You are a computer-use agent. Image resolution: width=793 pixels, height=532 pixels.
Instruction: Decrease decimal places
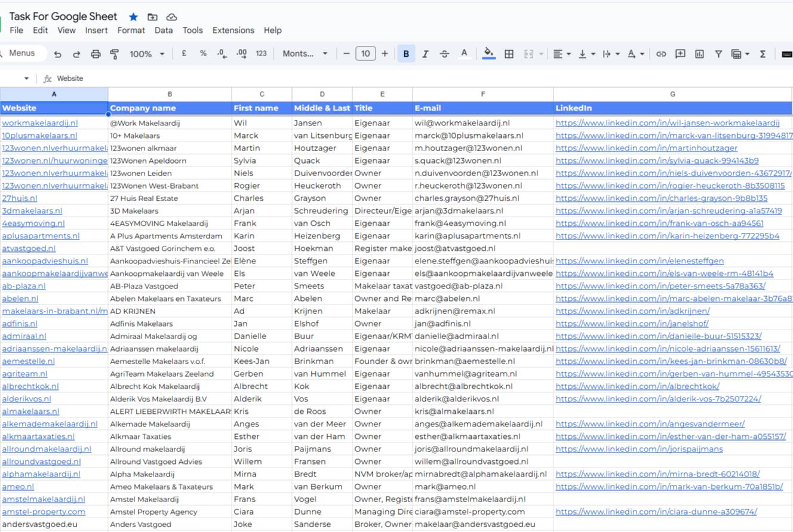tap(222, 54)
